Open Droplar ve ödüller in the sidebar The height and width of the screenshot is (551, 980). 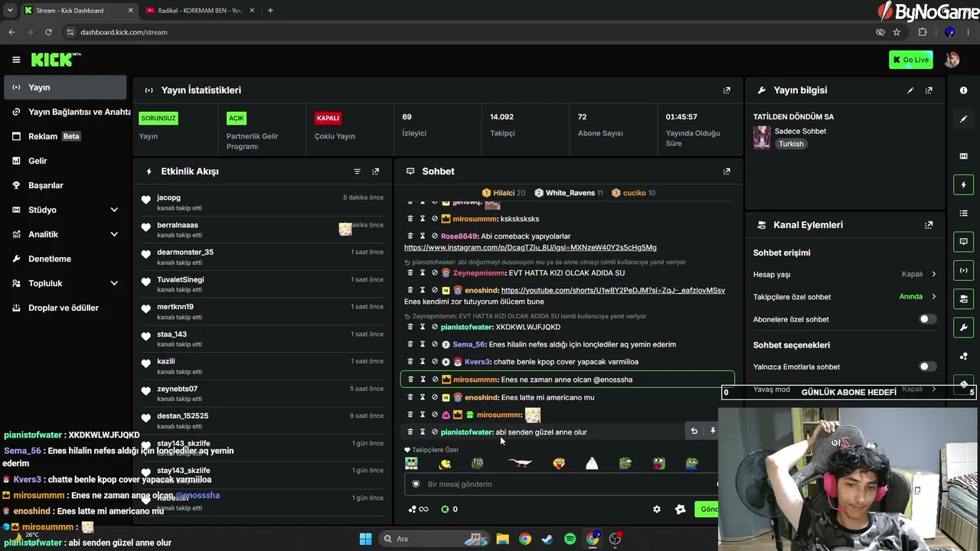65,308
